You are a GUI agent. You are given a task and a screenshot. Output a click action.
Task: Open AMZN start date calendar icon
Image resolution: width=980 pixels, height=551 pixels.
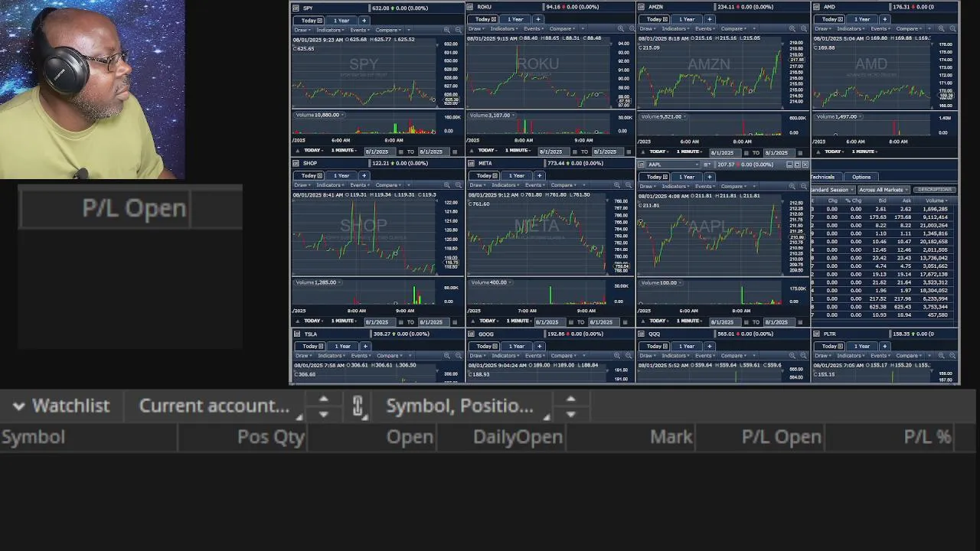coord(746,152)
